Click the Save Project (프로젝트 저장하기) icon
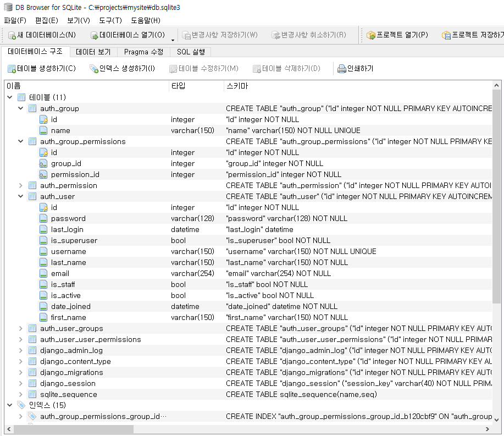Viewport: 504px width, 436px height. click(x=446, y=35)
